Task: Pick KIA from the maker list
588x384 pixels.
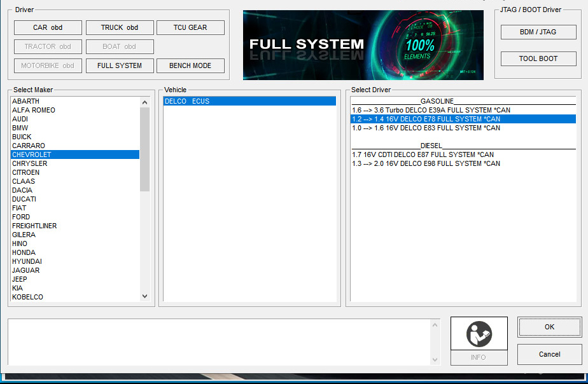Action: (x=75, y=288)
